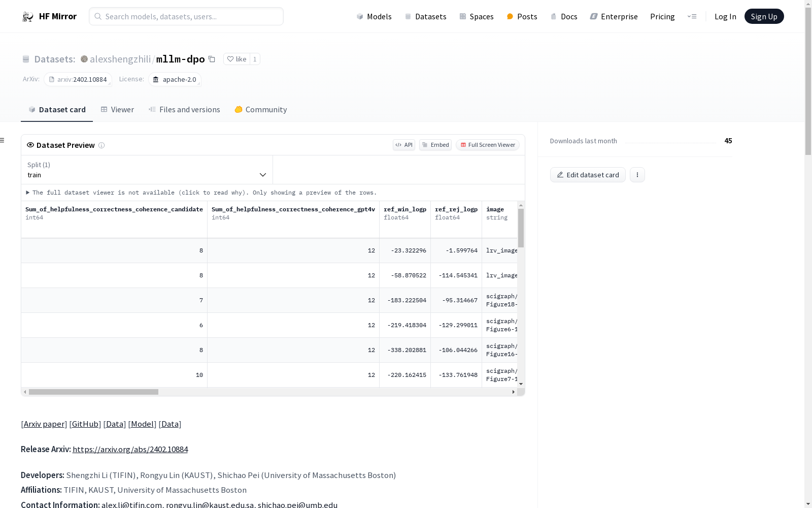Open the API button in Dataset Preview
The width and height of the screenshot is (812, 508).
click(404, 145)
